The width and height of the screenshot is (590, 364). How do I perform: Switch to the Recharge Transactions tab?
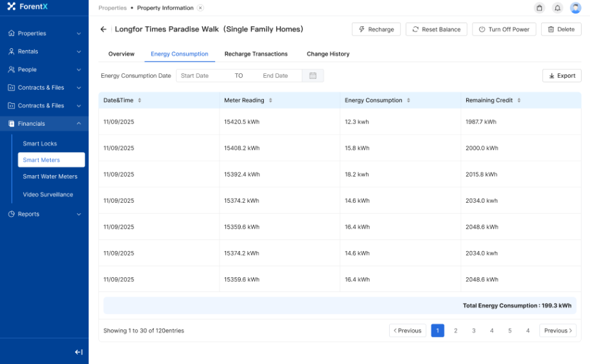point(256,54)
